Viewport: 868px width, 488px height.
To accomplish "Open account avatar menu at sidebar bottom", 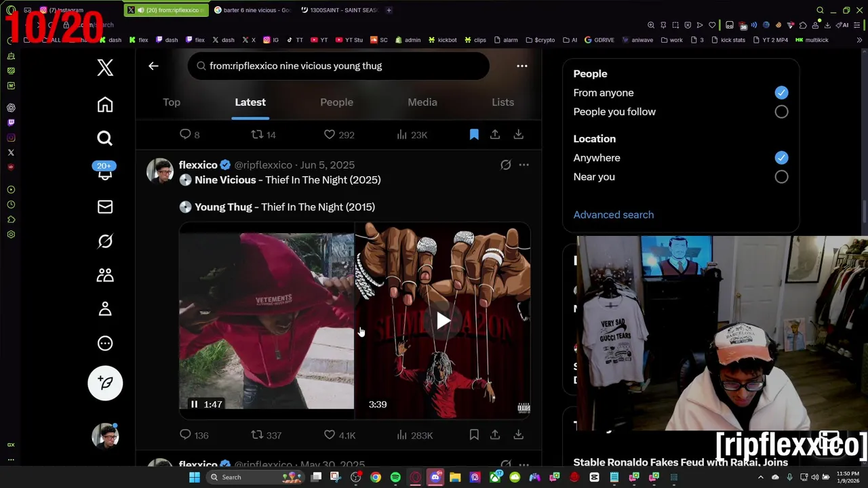I will [105, 435].
